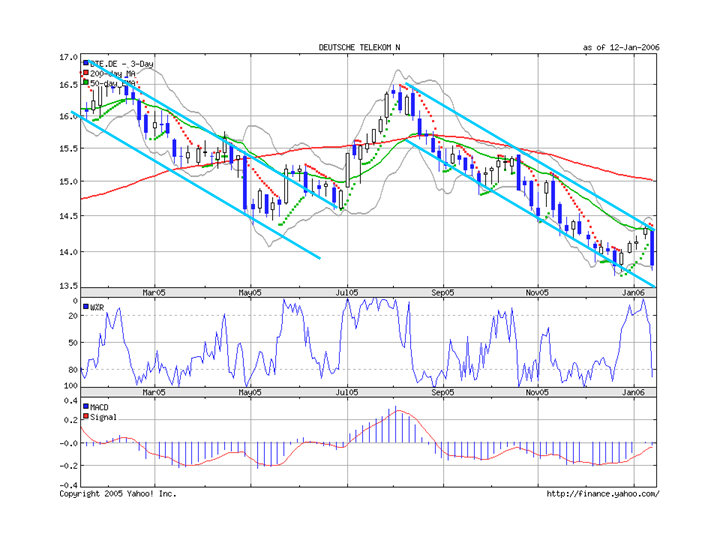Click the 13.5 price axis label
720x540 pixels.
point(68,286)
